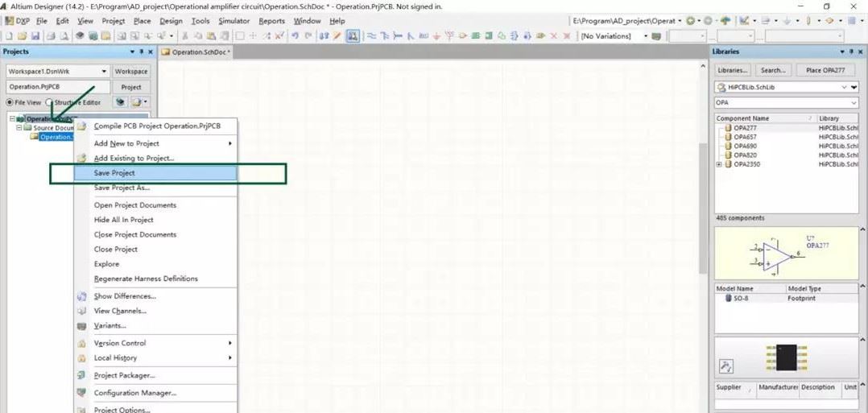The image size is (868, 413).
Task: Click the Print icon in the toolbar
Action: (x=51, y=36)
